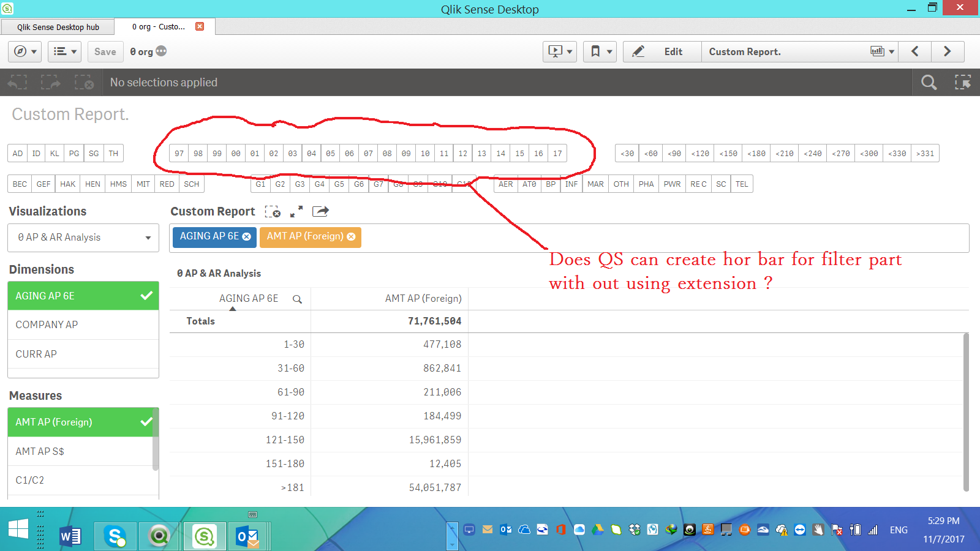Select the TH filter button
Image resolution: width=980 pixels, height=551 pixels.
click(x=113, y=154)
